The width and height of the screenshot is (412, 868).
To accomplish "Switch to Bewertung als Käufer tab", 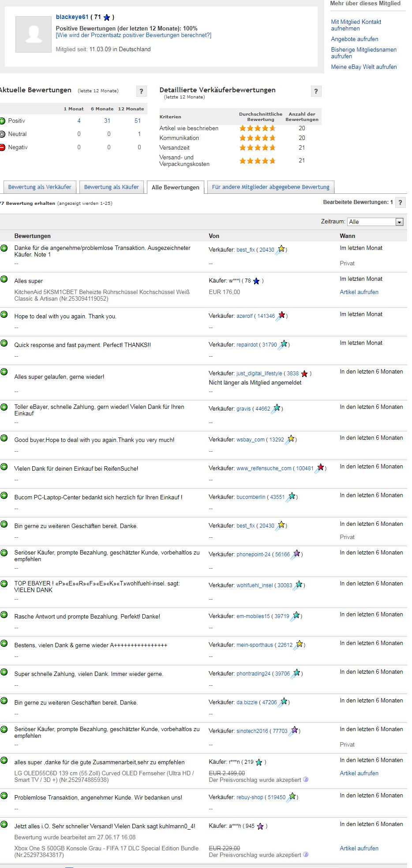I will pos(111,187).
